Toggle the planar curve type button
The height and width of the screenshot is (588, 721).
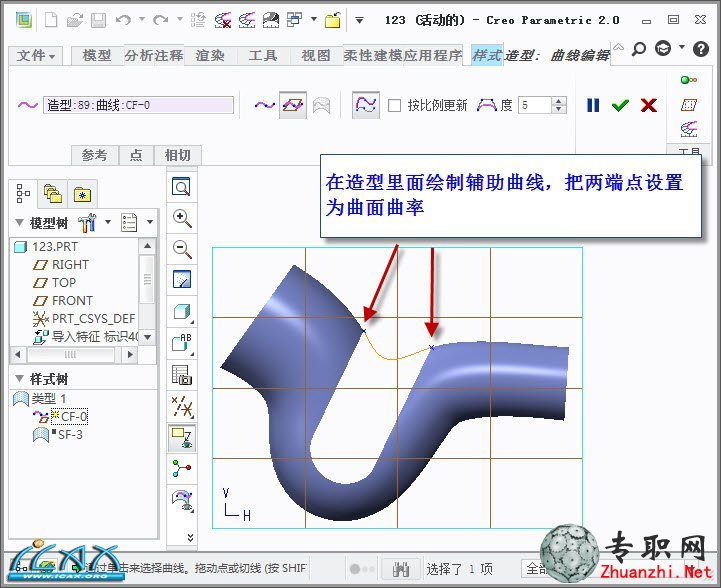pos(293,105)
